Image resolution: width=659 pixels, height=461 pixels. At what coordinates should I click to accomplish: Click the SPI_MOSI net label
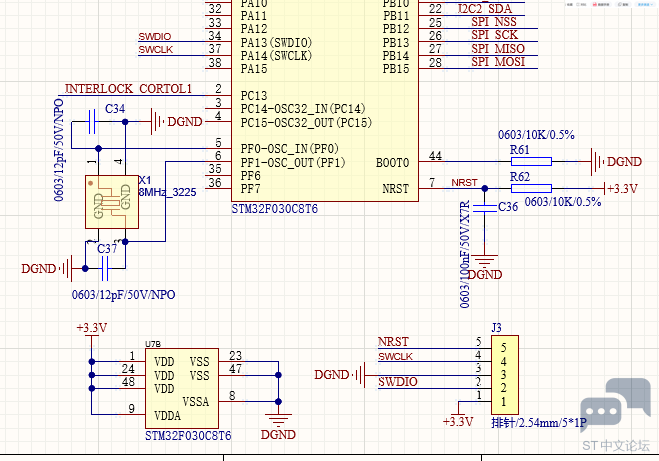[497, 62]
